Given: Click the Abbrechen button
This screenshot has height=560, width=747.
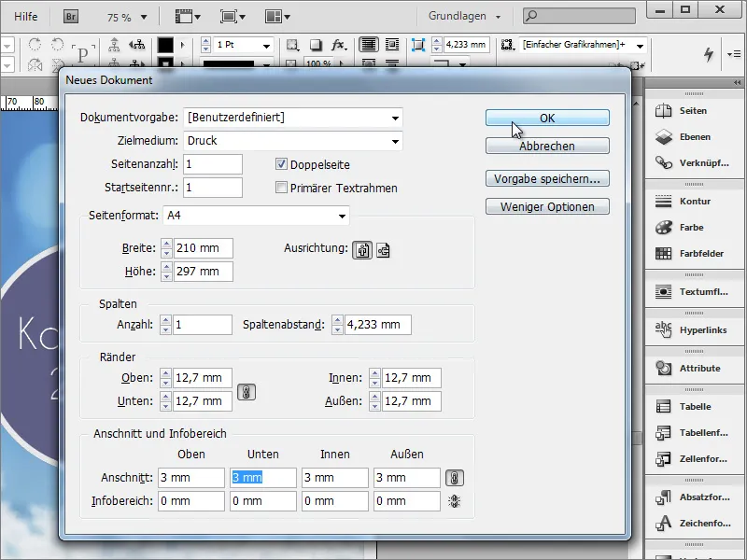Looking at the screenshot, I should click(547, 147).
